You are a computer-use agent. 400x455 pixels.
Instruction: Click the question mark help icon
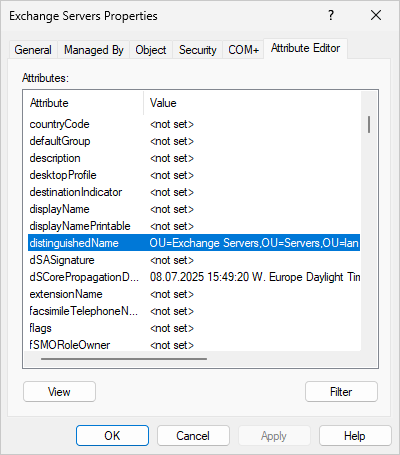tap(331, 15)
